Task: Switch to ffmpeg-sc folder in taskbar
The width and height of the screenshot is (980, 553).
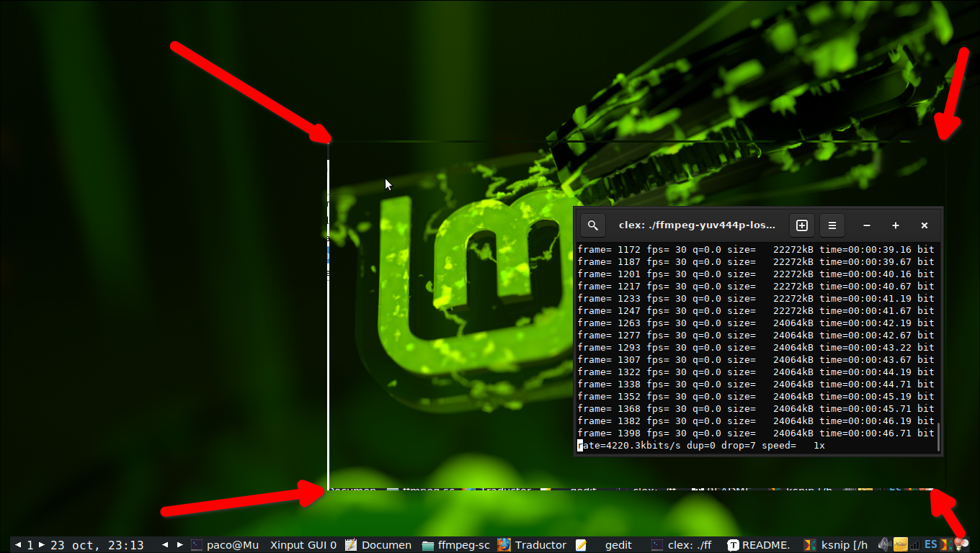Action: [x=455, y=545]
